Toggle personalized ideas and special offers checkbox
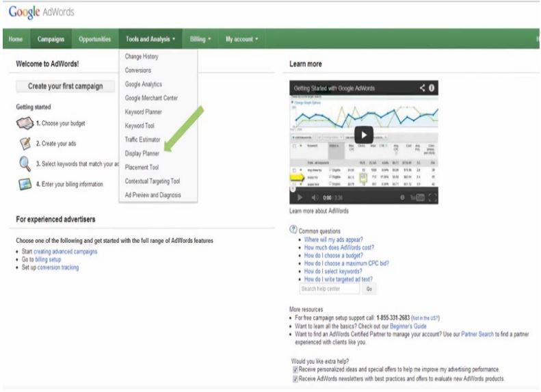The width and height of the screenshot is (541, 392). (295, 370)
